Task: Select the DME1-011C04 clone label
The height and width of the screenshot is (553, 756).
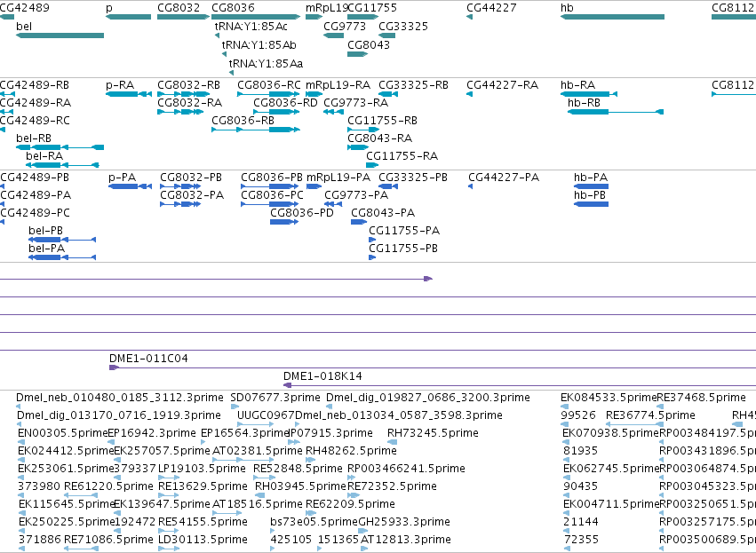Action: click(148, 359)
